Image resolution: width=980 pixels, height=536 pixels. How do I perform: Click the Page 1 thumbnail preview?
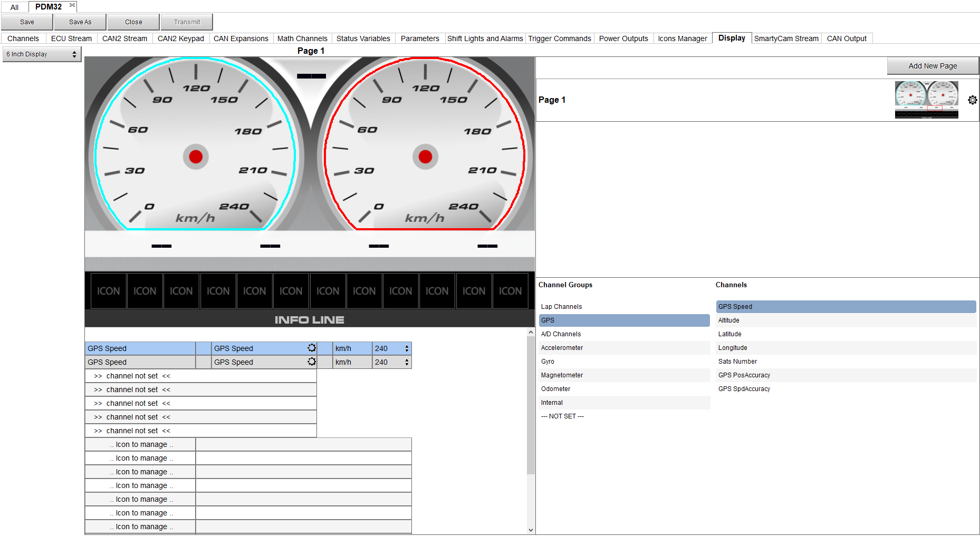click(926, 100)
